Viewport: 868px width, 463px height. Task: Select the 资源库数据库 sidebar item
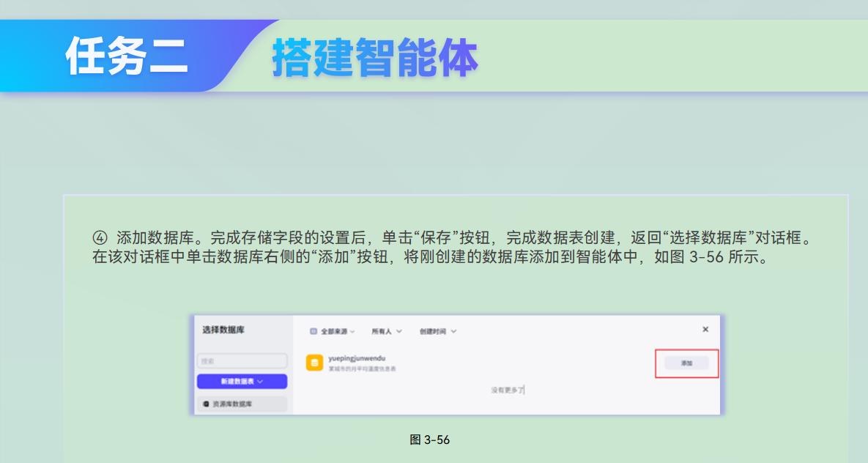(x=242, y=404)
